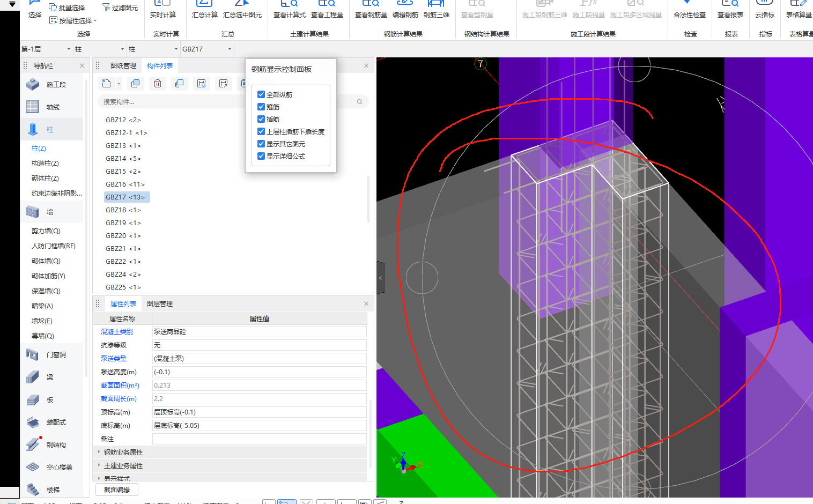Select 轴线 in the navigation bar

[x=51, y=107]
